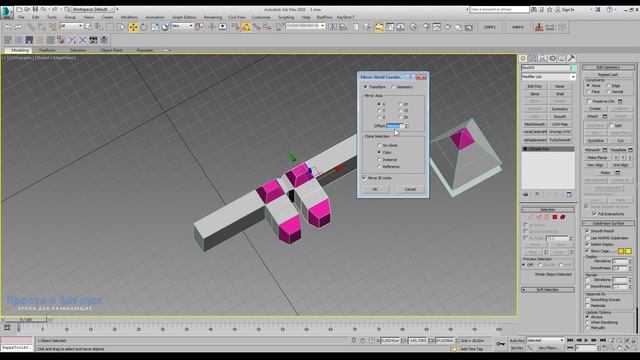Open the Modifiers menu
The width and height of the screenshot is (640, 360).
(129, 18)
